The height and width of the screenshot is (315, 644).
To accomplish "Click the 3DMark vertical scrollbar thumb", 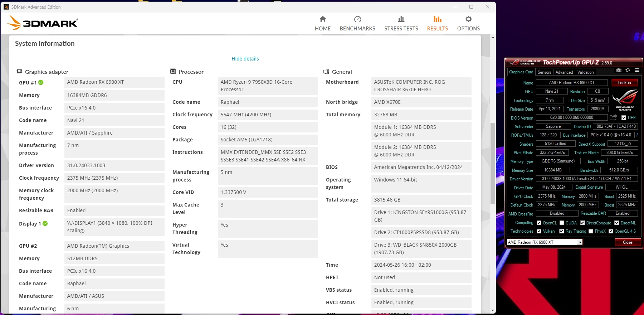I will point(493,163).
